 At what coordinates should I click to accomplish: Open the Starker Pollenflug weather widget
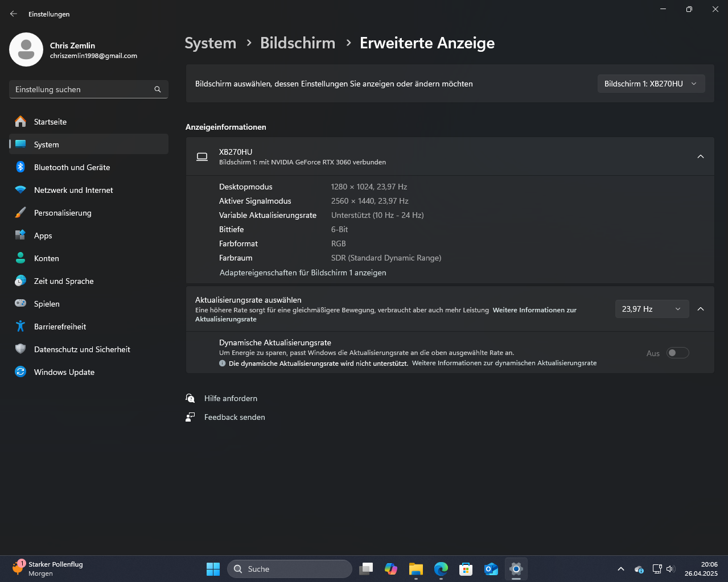tap(47, 569)
